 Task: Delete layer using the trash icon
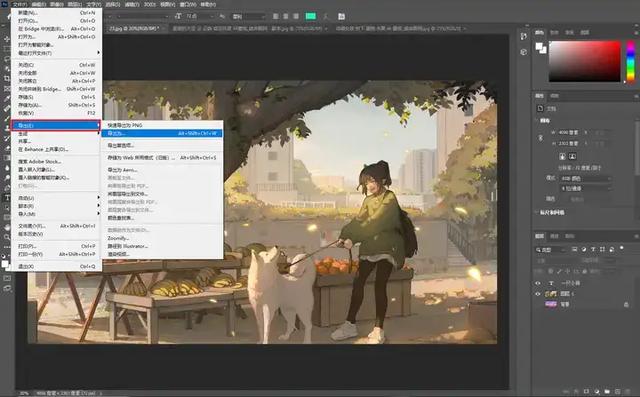[x=627, y=391]
